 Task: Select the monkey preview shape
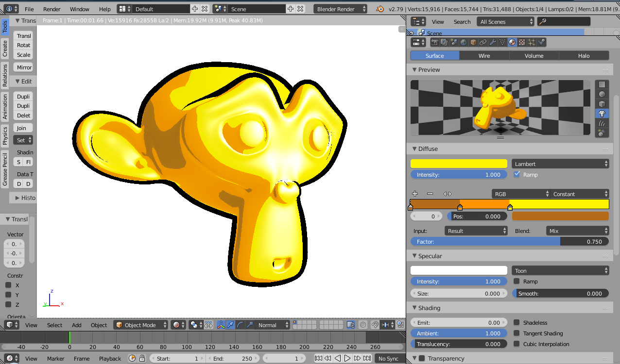[x=602, y=114]
